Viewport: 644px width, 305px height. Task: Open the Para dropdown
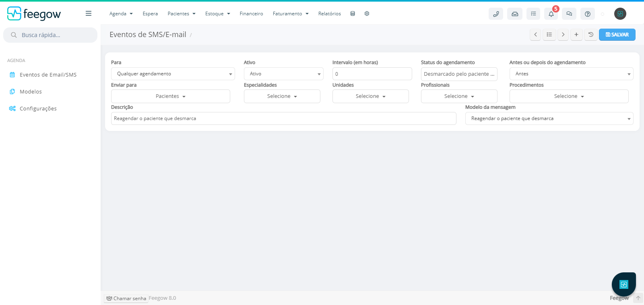tap(173, 74)
